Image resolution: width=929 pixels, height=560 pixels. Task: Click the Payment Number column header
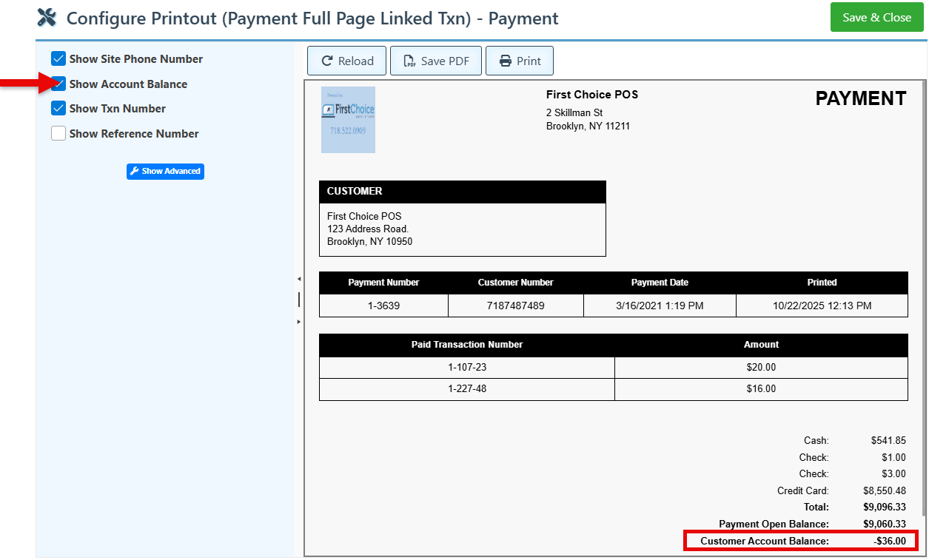[383, 283]
